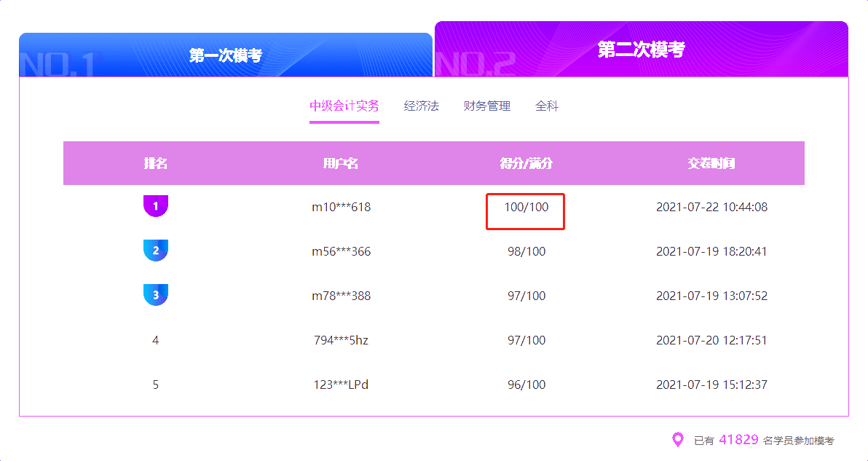The height and width of the screenshot is (461, 868).
Task: Click the 得分/满分 column header
Action: pyautogui.click(x=525, y=163)
